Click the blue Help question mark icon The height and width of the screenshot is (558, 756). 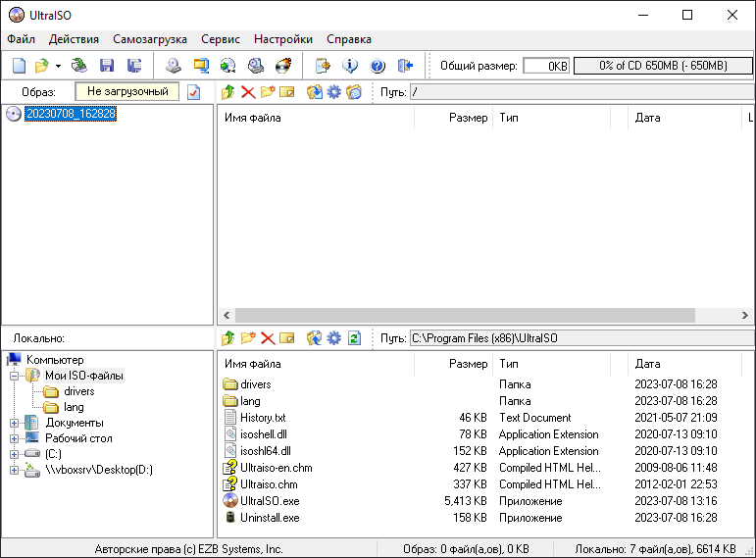[x=378, y=66]
